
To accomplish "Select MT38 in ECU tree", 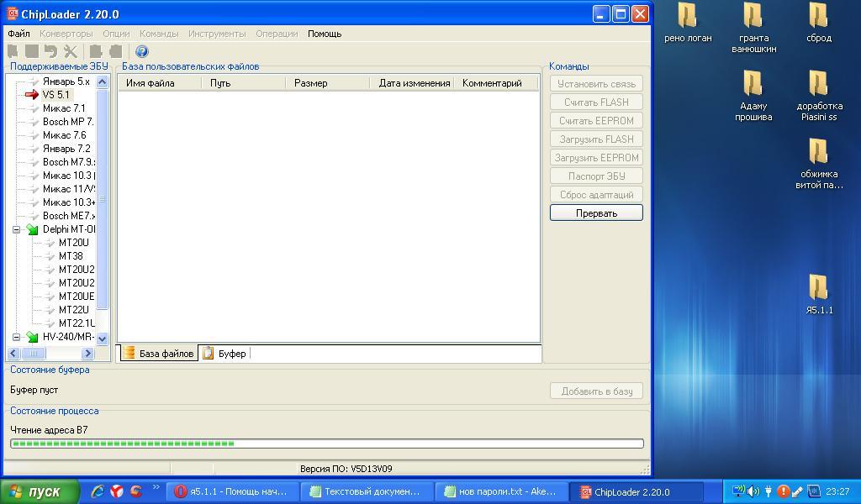I will (71, 256).
